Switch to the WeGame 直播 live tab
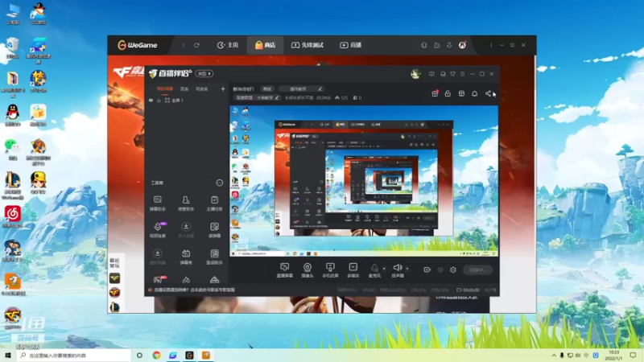The width and height of the screenshot is (644, 362). [x=350, y=45]
